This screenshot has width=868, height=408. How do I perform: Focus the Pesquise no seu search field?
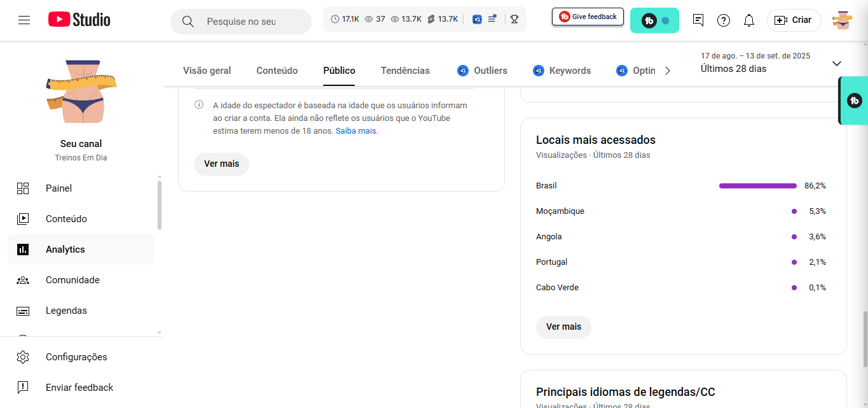coord(242,22)
